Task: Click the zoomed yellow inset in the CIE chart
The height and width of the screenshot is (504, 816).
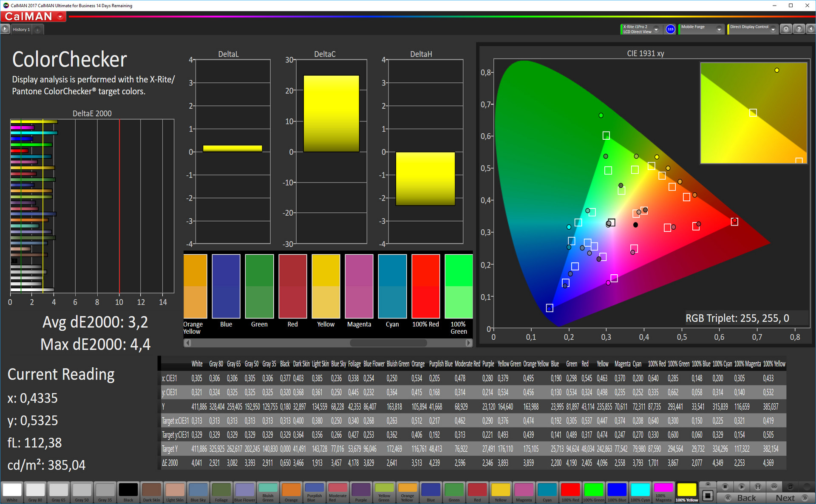Action: pyautogui.click(x=754, y=113)
